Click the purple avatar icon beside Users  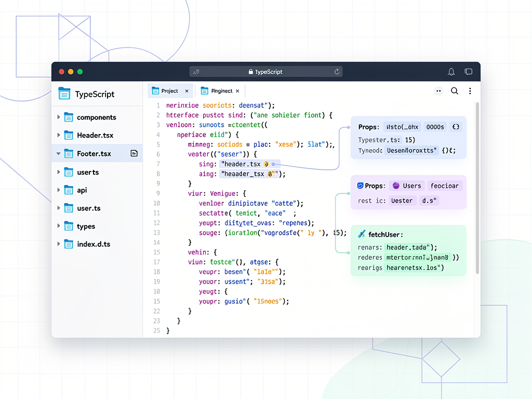coord(395,185)
